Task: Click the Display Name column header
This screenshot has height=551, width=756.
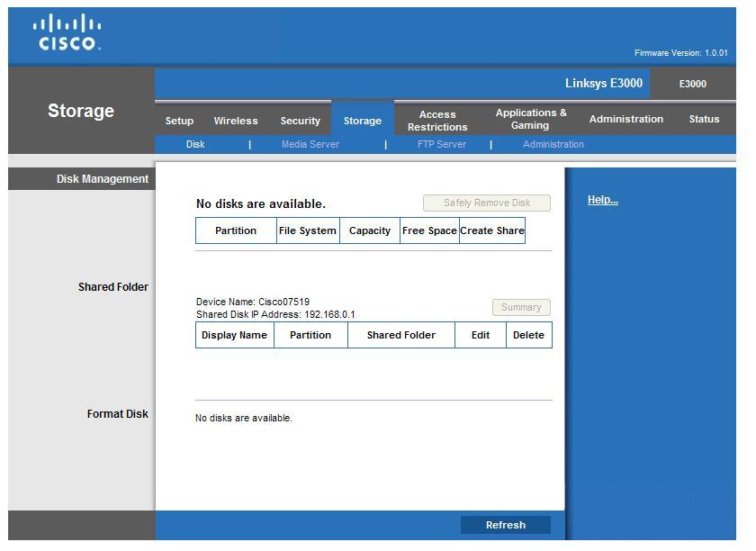Action: [234, 335]
